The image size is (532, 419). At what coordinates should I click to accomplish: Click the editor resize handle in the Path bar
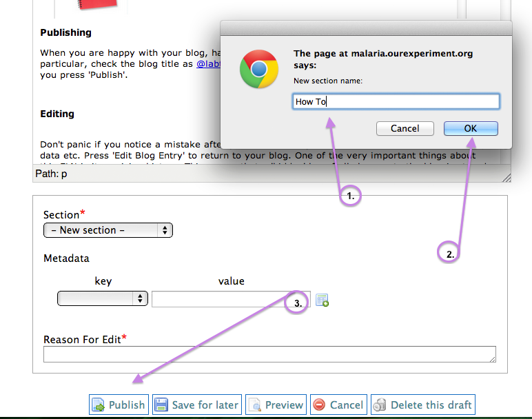(x=507, y=178)
